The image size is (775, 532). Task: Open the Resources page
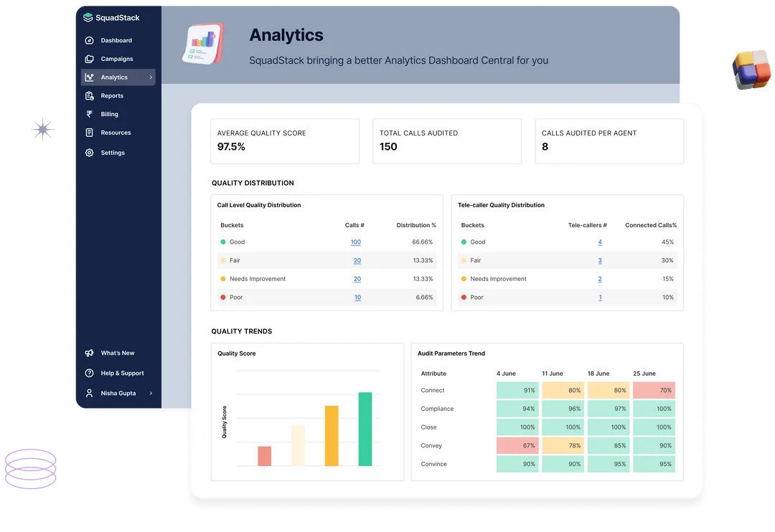(116, 133)
